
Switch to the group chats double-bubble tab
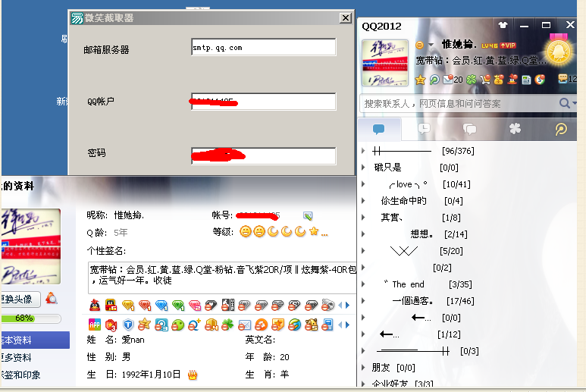point(469,130)
